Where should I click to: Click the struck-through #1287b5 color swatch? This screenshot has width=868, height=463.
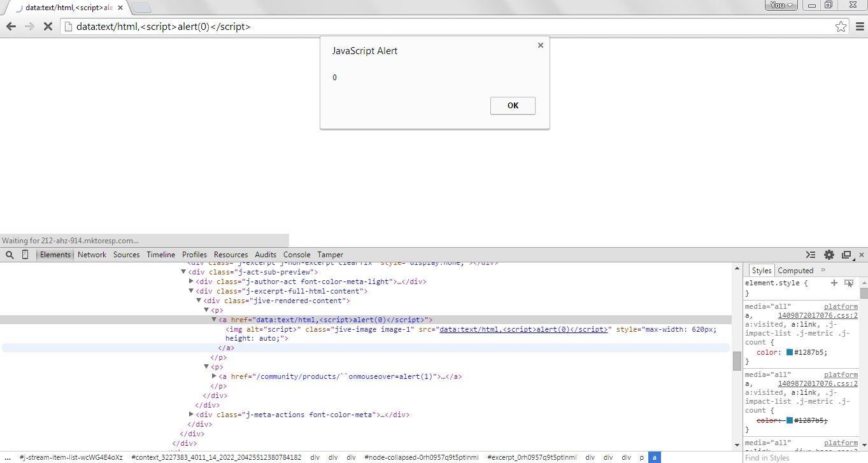[x=789, y=420]
